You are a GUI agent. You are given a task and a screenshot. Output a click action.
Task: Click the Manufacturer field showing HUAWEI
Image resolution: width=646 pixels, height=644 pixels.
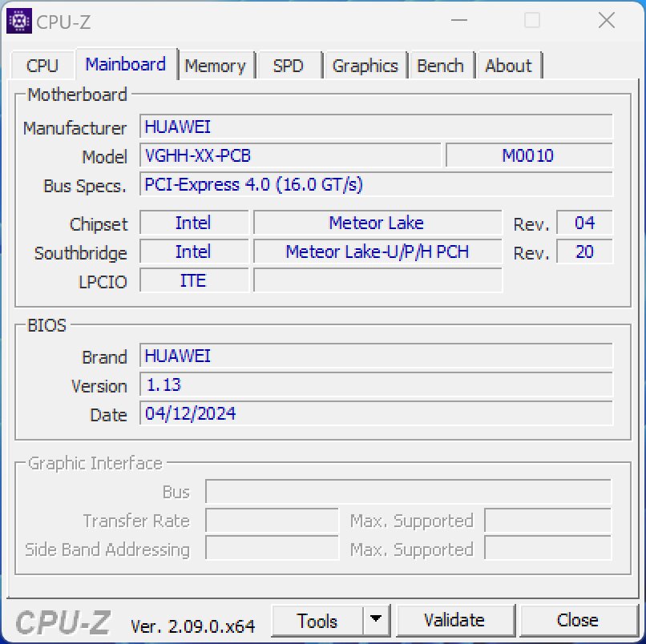click(376, 127)
